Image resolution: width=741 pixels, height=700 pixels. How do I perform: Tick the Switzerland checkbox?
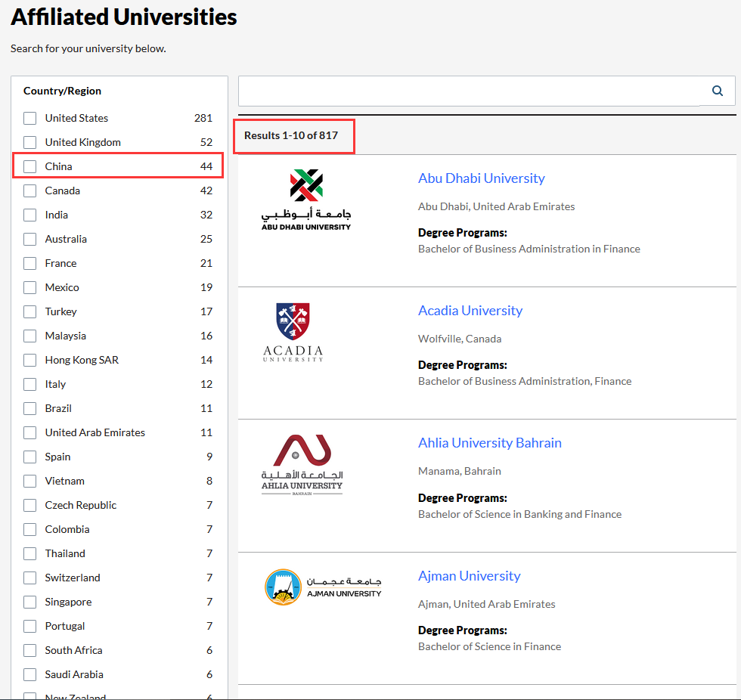point(29,578)
